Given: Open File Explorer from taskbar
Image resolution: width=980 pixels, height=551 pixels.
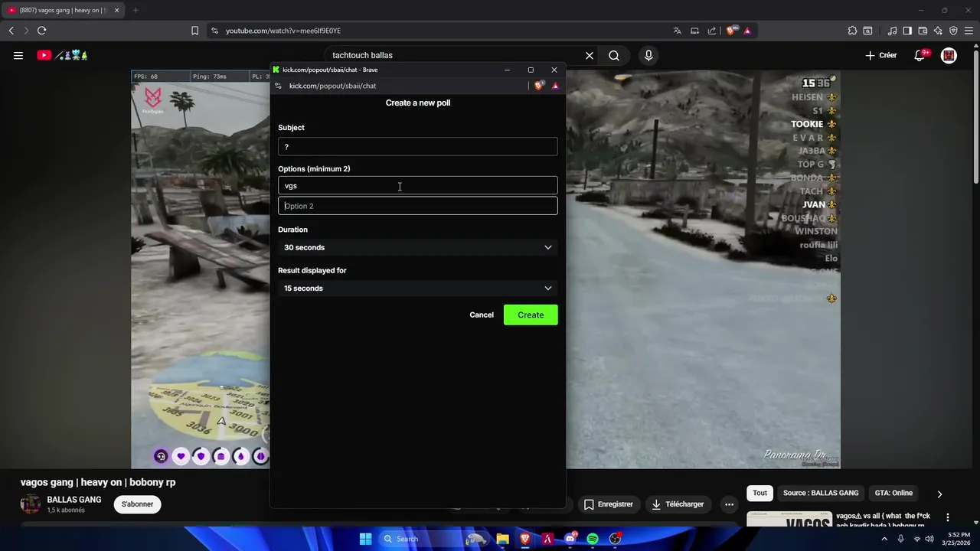Looking at the screenshot, I should tap(502, 539).
